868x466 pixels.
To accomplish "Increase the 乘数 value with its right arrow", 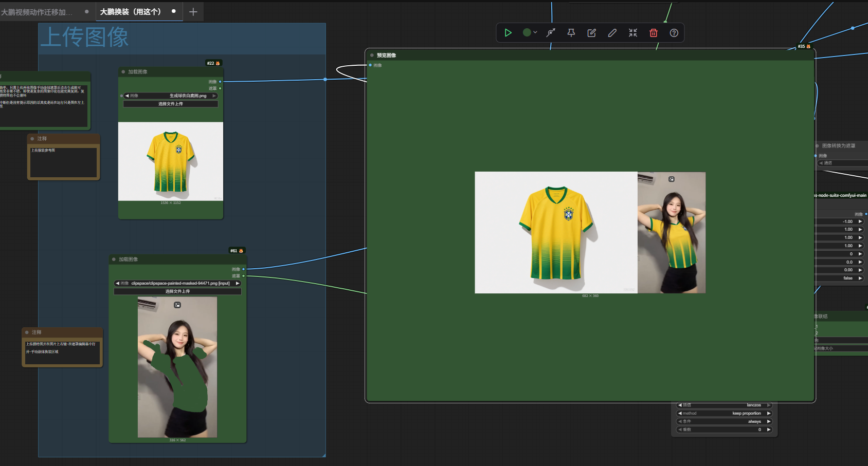I will pos(769,430).
